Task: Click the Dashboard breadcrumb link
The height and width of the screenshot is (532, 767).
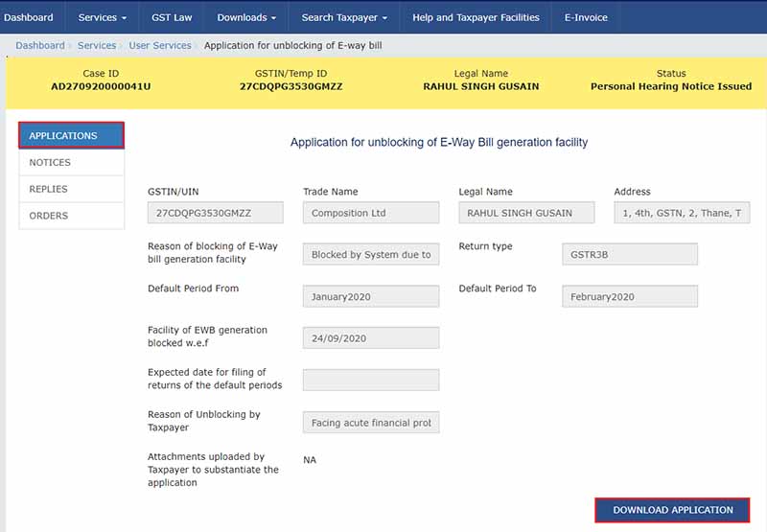Action: 40,45
